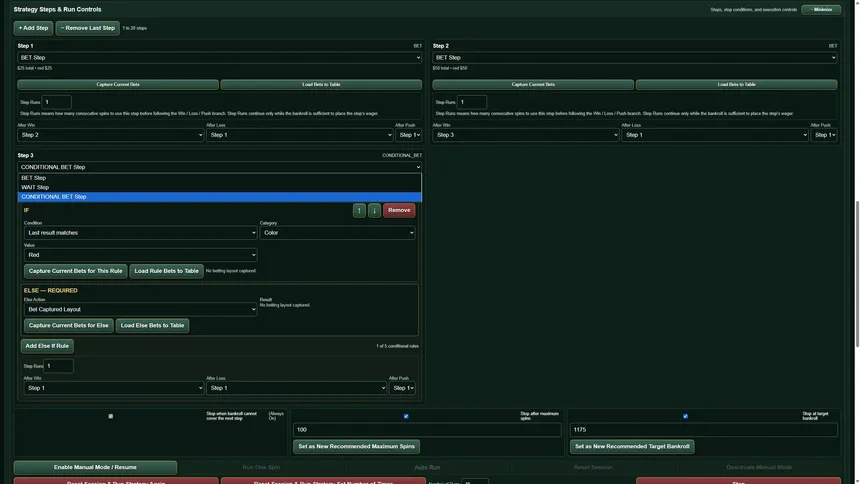Click Auto Run button
The width and height of the screenshot is (860, 484).
click(427, 468)
